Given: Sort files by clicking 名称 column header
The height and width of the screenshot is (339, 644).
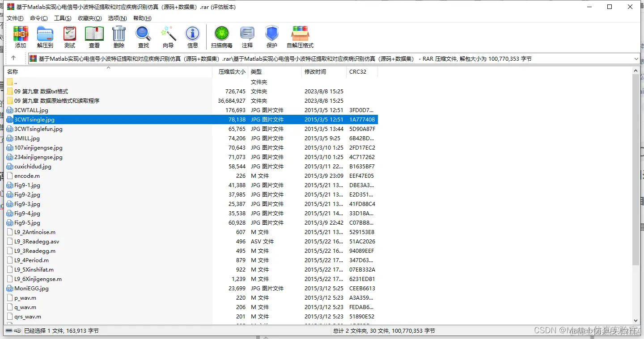Looking at the screenshot, I should pos(13,71).
